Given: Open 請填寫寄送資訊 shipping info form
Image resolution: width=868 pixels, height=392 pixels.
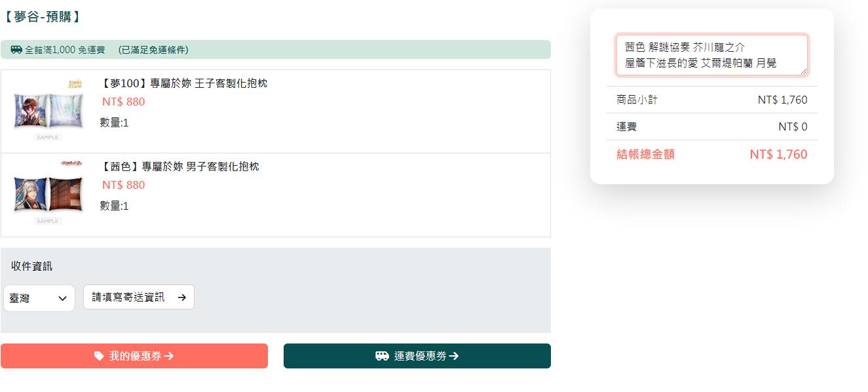Looking at the screenshot, I should 139,297.
